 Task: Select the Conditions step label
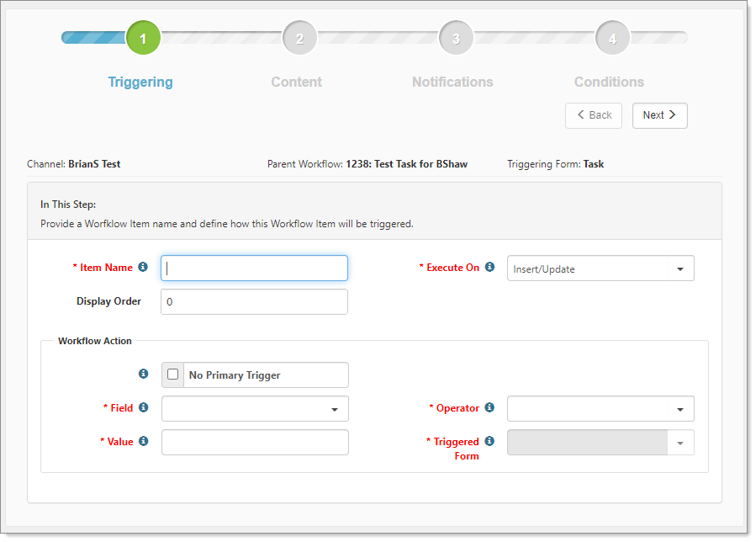click(609, 82)
